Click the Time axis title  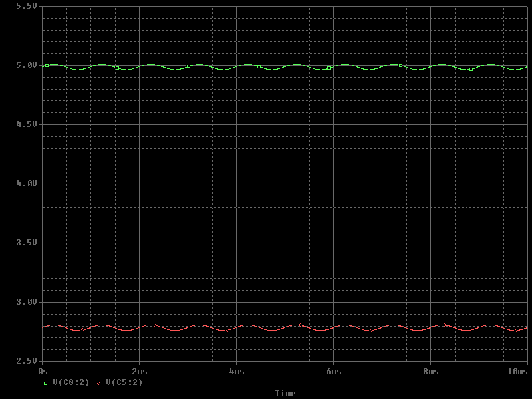tap(285, 393)
